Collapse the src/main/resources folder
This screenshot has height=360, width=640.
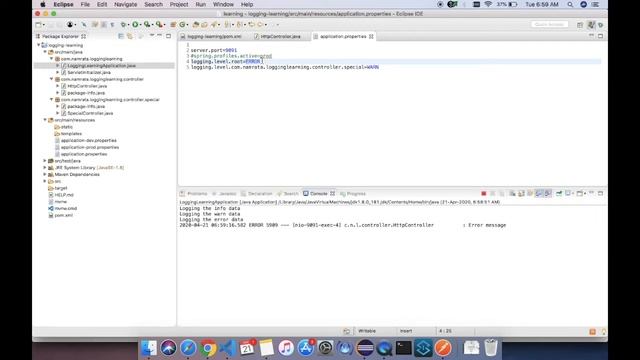point(45,120)
